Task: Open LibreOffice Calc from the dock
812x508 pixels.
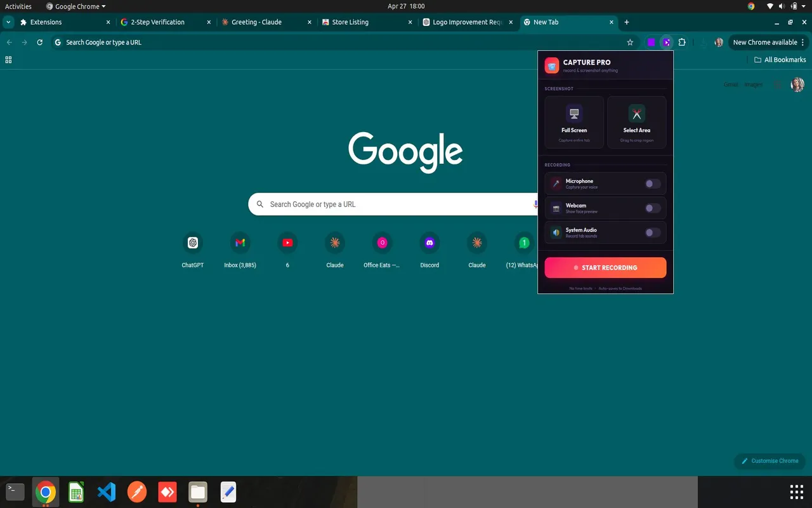Action: [76, 492]
